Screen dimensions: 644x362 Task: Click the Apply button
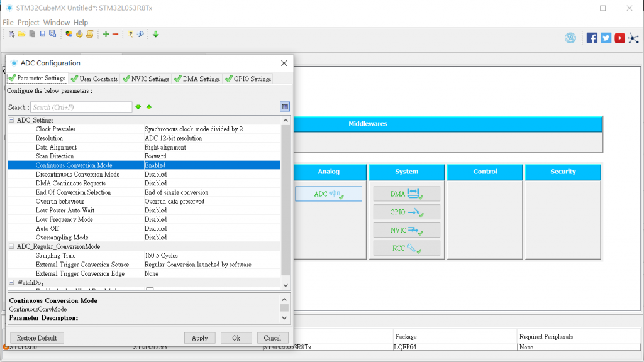pos(199,337)
